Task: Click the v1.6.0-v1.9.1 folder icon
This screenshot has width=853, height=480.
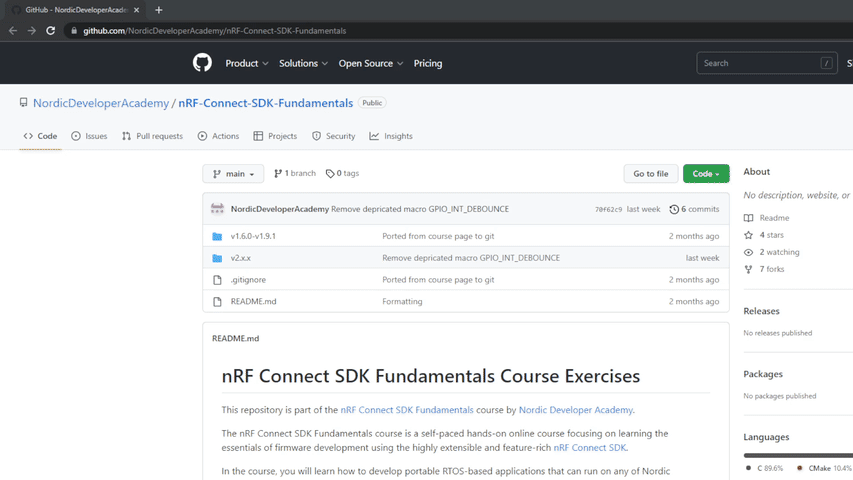Action: pyautogui.click(x=217, y=236)
